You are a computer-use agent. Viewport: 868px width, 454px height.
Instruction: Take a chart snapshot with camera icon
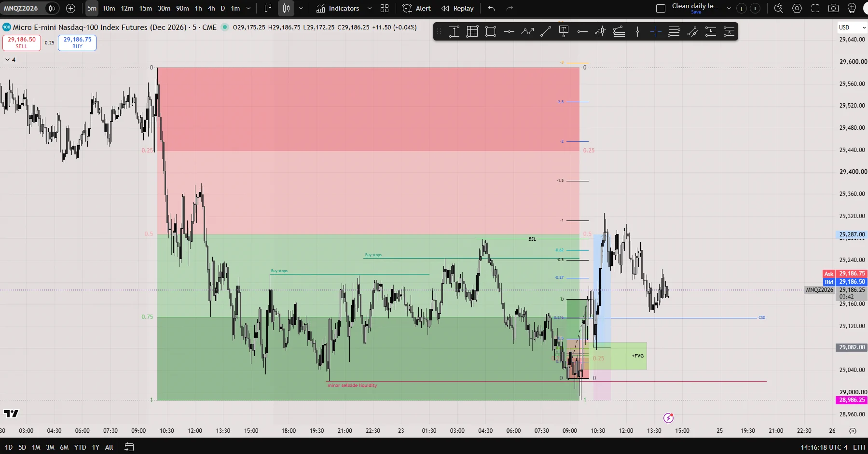(833, 8)
